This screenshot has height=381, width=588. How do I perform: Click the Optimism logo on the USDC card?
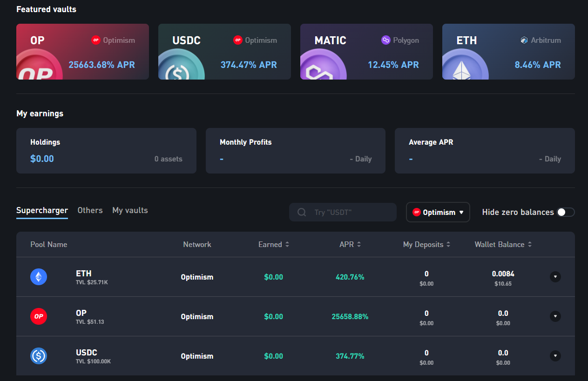[238, 40]
